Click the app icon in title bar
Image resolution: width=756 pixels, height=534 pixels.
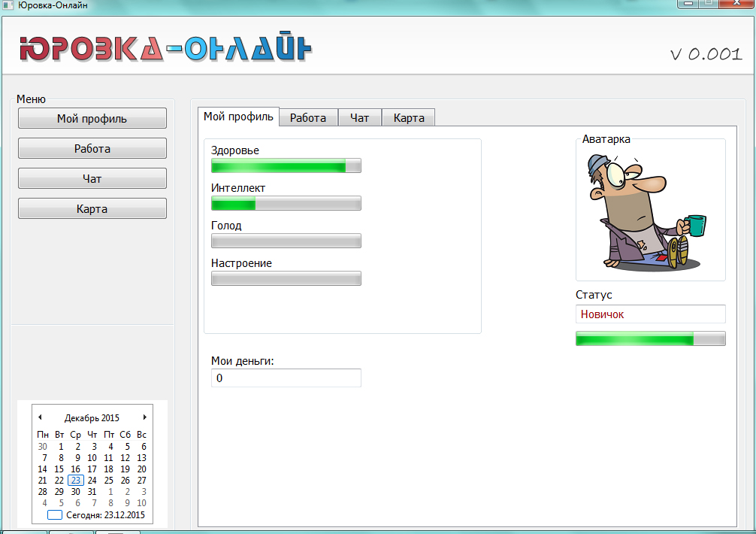click(5, 5)
